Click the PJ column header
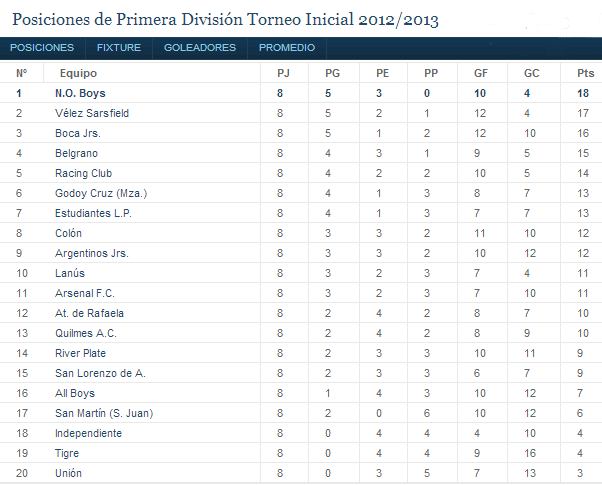602x485 pixels. click(283, 73)
